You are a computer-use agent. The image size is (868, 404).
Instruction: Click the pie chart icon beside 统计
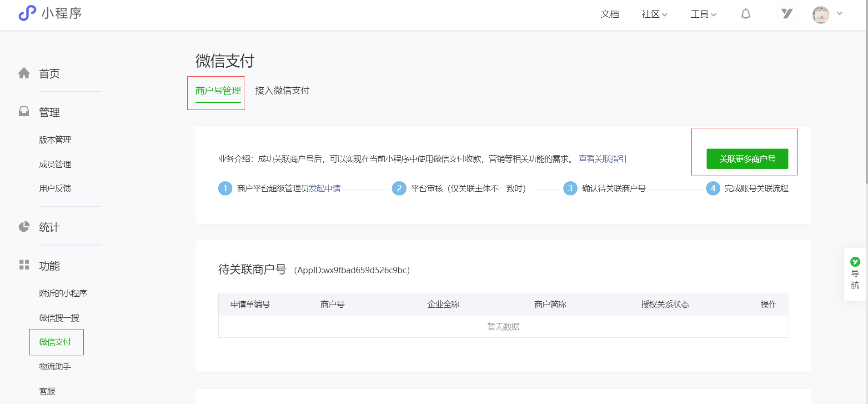click(24, 226)
